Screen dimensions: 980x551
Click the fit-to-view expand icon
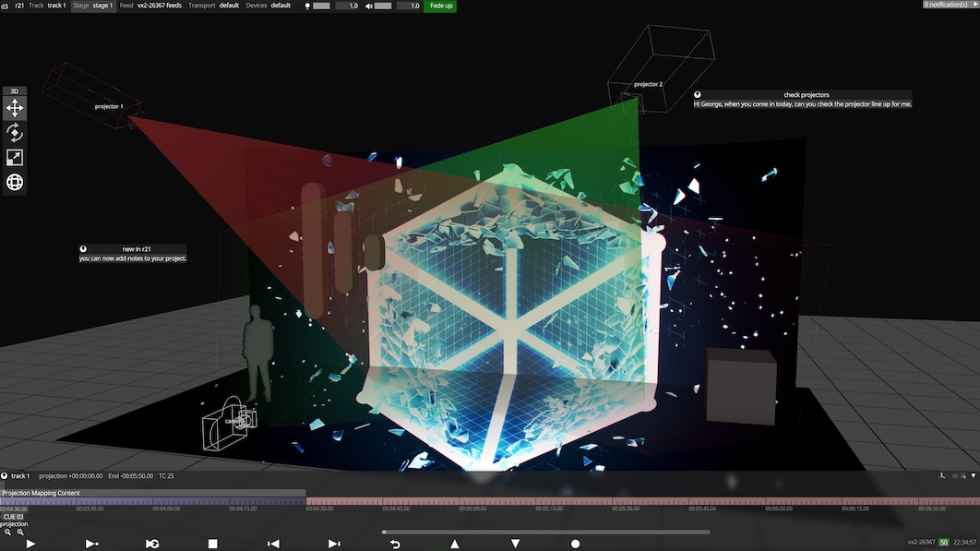[15, 158]
